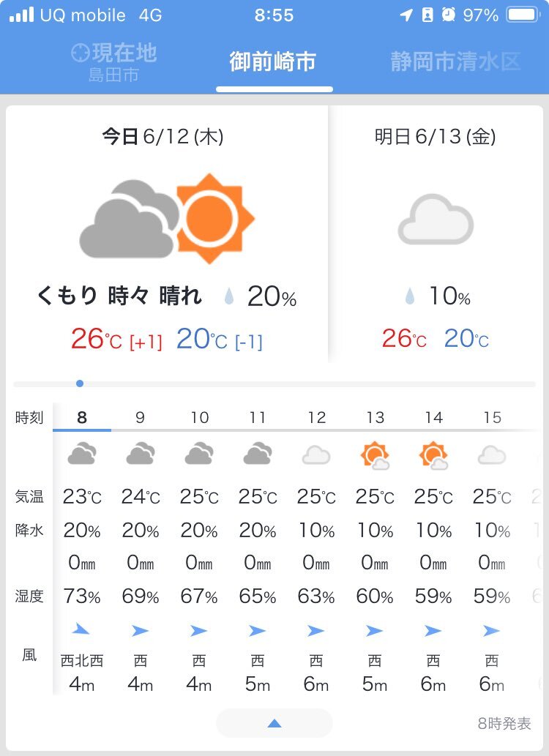Tap the raindrop icon next to 20%
The height and width of the screenshot is (756, 549).
[x=229, y=296]
